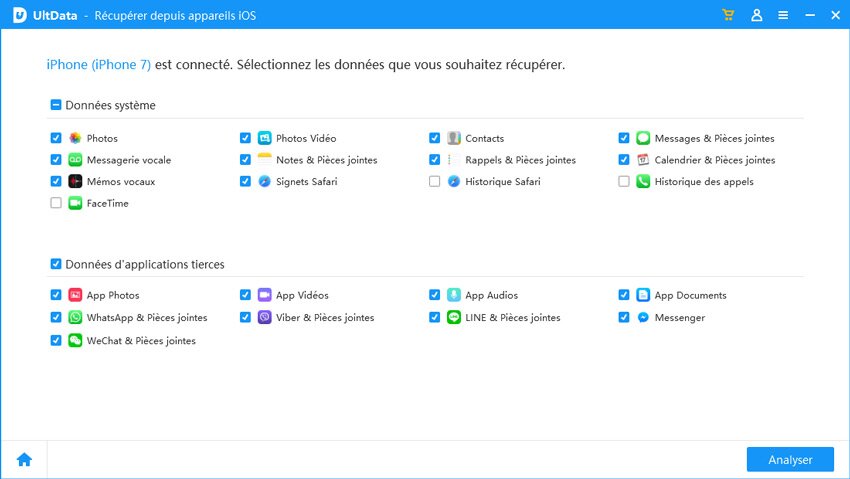Screen dimensions: 850x479
Task: Click the WhatsApp app icon
Action: coord(75,317)
